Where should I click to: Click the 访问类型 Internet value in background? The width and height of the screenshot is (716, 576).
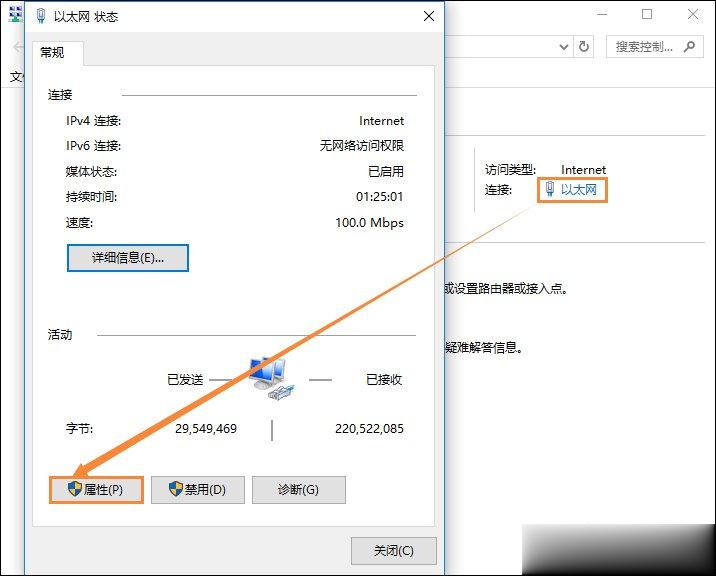[x=584, y=170]
